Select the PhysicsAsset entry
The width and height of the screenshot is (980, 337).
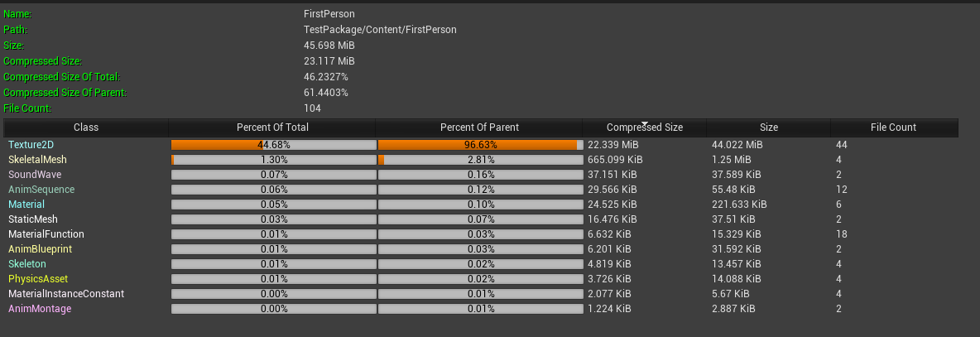[38, 279]
